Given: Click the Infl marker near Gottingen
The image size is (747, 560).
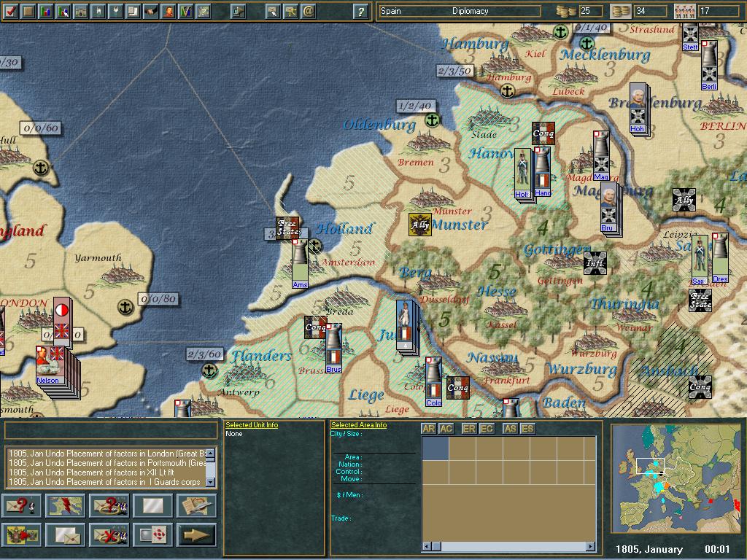Looking at the screenshot, I should (595, 263).
